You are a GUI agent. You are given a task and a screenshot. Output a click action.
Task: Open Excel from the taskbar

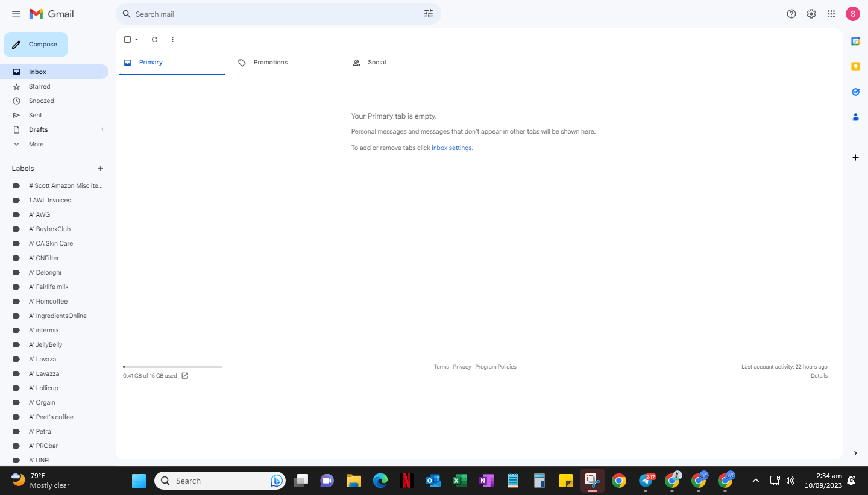460,481
